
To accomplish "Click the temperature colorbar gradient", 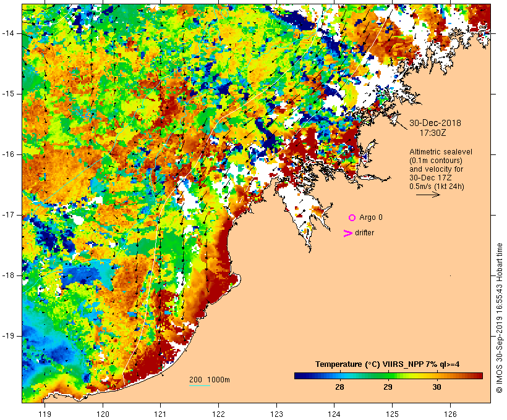I will 388,376.
